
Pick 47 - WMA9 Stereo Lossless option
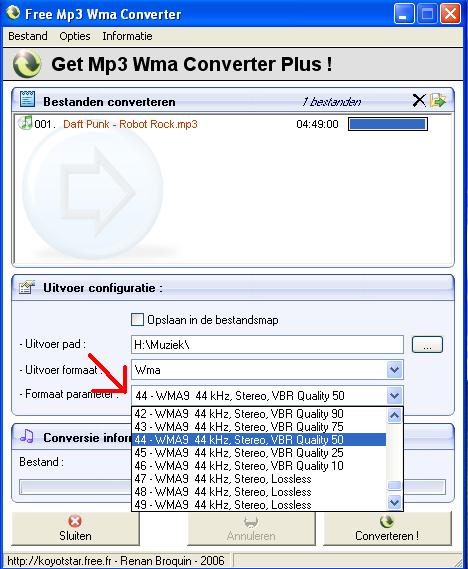tap(259, 479)
